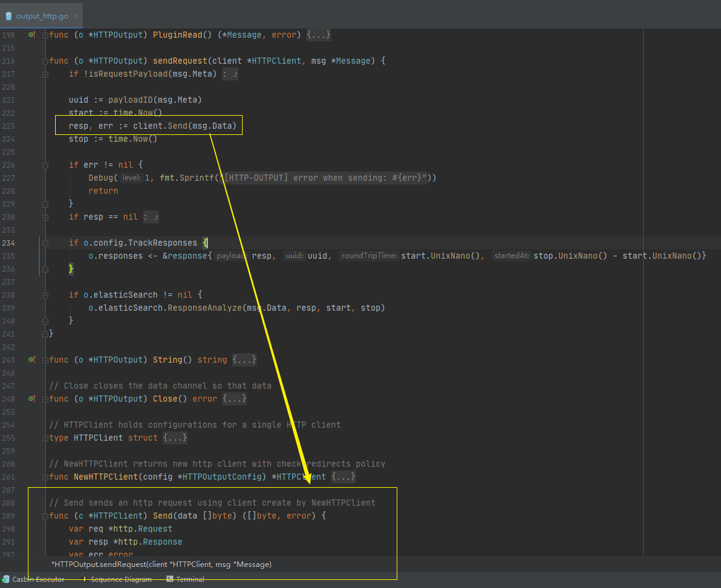Click 'o.responses' on line 235
This screenshot has width=721, height=588.
pos(115,256)
